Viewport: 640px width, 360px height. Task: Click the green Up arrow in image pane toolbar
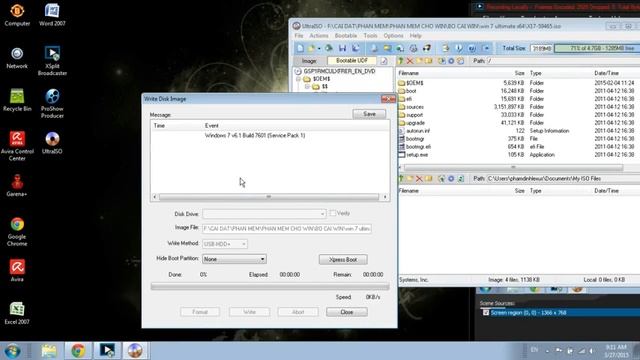[401, 61]
